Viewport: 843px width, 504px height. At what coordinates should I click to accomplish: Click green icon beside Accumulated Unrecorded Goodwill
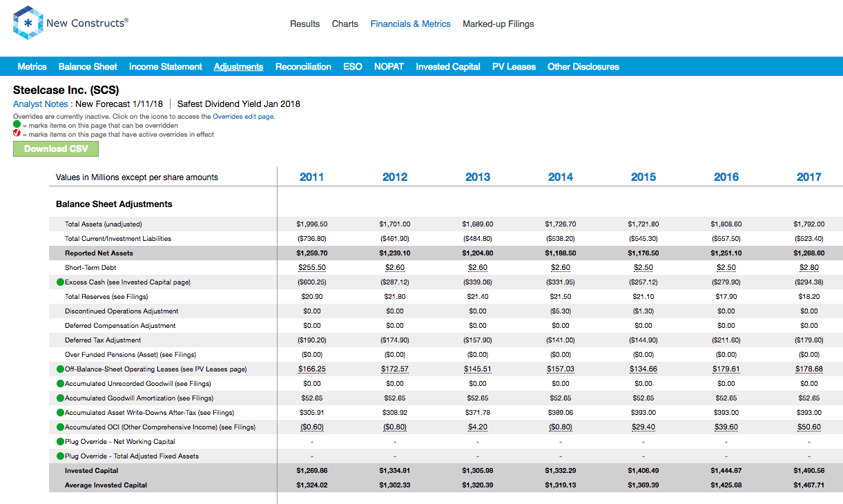(61, 383)
